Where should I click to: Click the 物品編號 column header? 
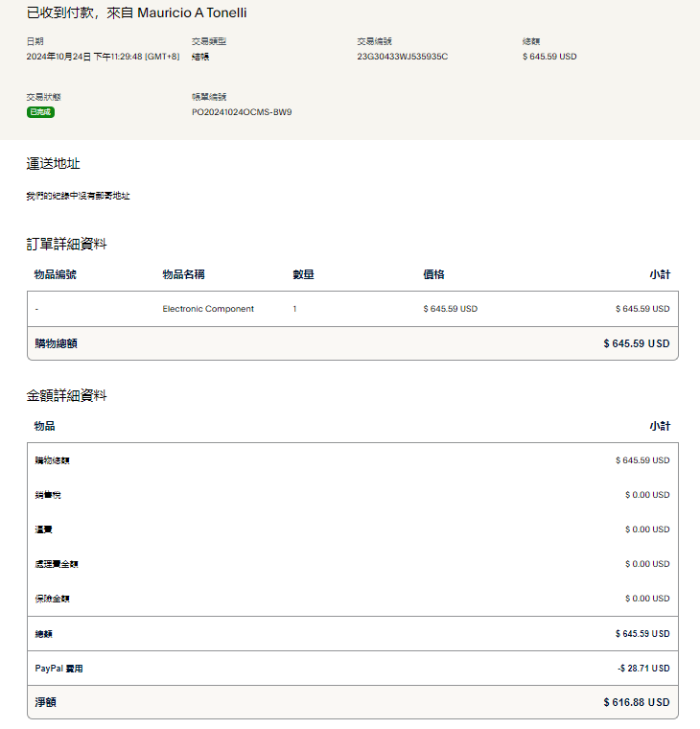[55, 274]
